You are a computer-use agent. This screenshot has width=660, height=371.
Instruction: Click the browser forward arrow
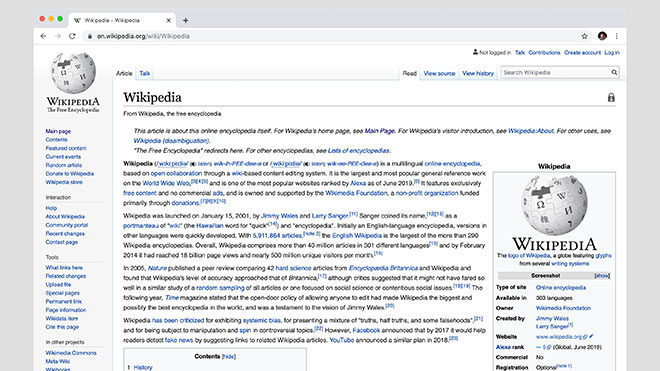pyautogui.click(x=58, y=36)
